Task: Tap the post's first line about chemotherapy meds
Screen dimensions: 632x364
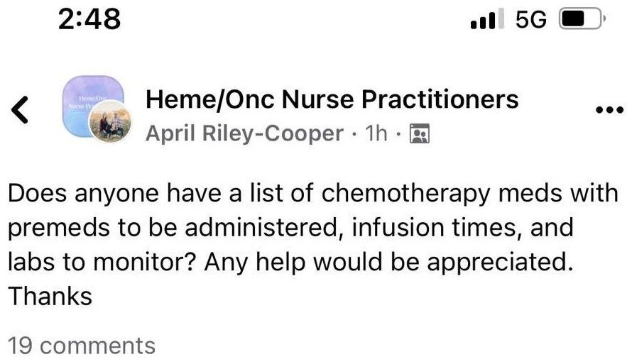Action: tap(313, 194)
